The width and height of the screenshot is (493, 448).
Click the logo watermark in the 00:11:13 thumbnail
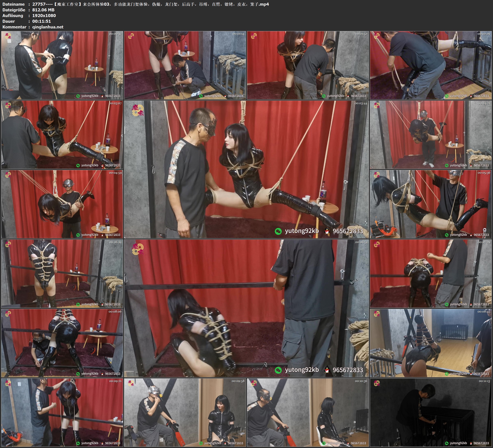[377, 383]
